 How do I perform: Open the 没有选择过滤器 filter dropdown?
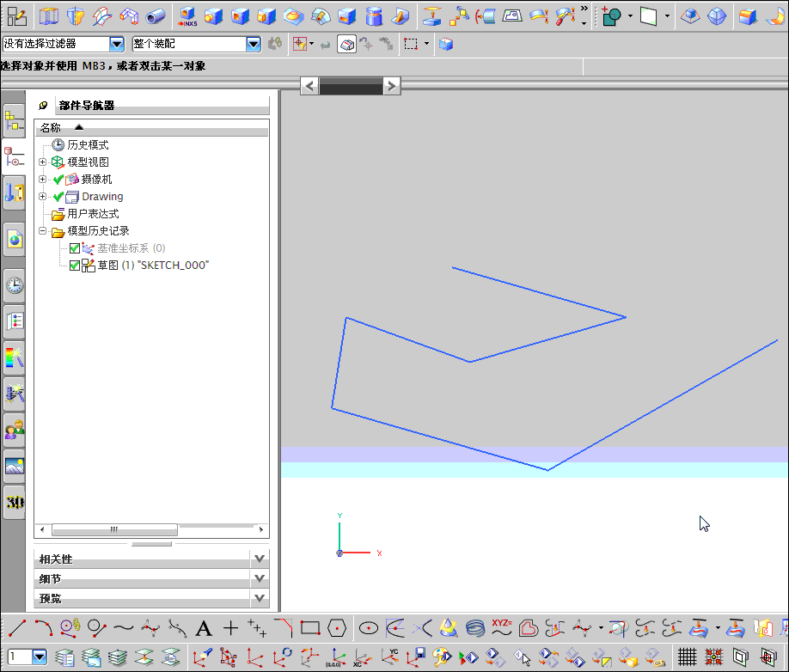[x=117, y=45]
